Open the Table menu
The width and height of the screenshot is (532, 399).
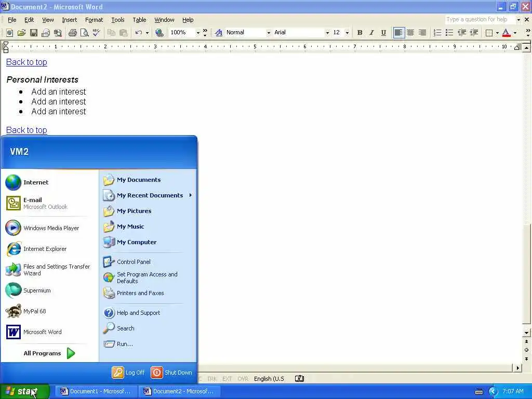click(x=139, y=20)
